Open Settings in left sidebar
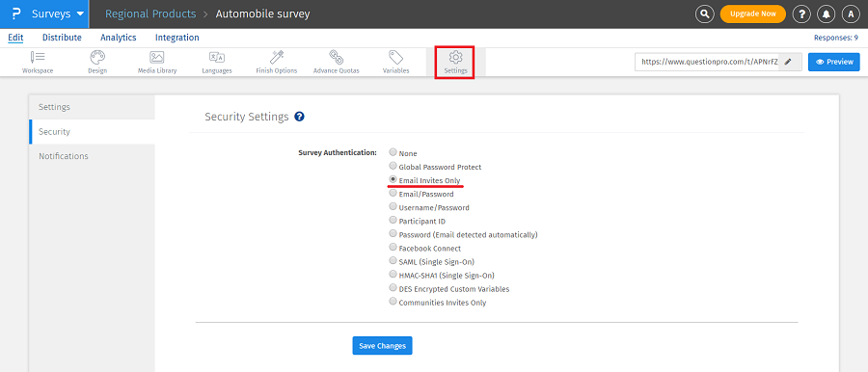Image resolution: width=868 pixels, height=372 pixels. 92,107
